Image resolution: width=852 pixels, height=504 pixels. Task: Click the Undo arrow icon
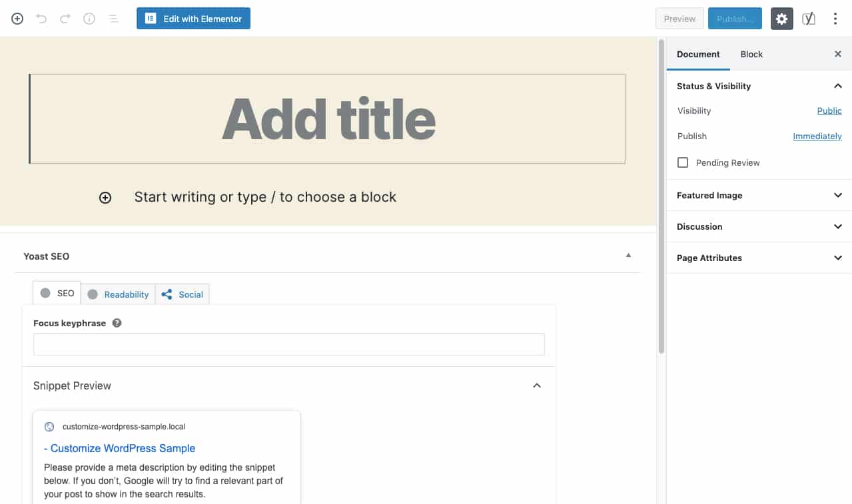tap(41, 19)
